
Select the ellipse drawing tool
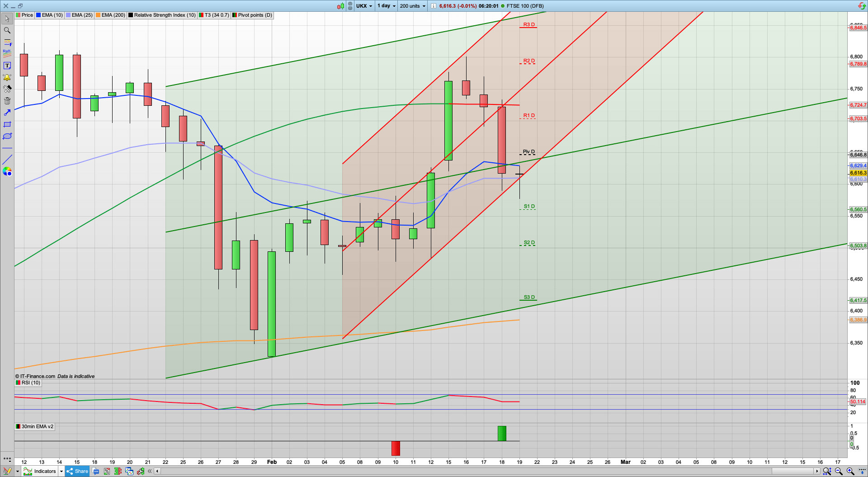tap(7, 136)
